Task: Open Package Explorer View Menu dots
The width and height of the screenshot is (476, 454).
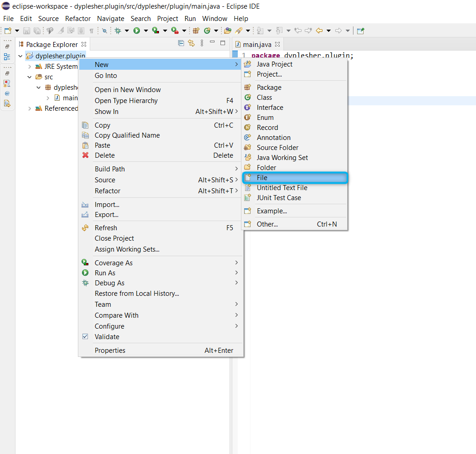Action: click(202, 43)
